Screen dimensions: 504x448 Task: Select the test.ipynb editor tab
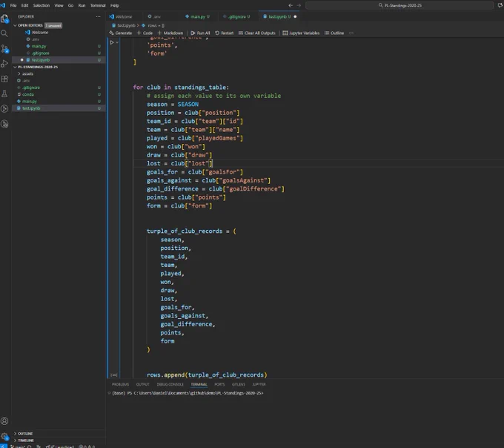coord(277,17)
